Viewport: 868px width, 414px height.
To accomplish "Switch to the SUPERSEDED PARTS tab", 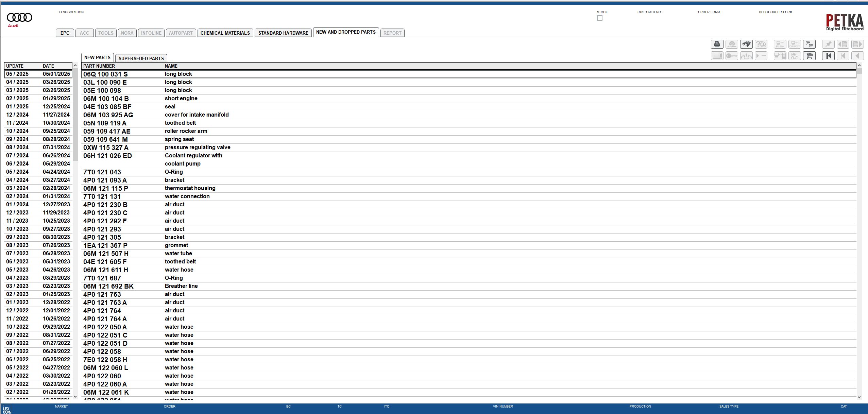I will point(141,58).
